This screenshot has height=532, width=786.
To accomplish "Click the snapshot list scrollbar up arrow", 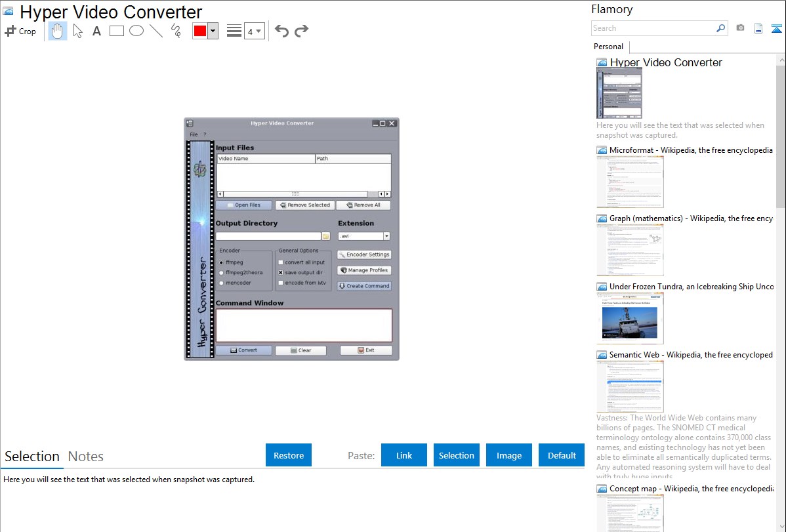I will tap(781, 60).
